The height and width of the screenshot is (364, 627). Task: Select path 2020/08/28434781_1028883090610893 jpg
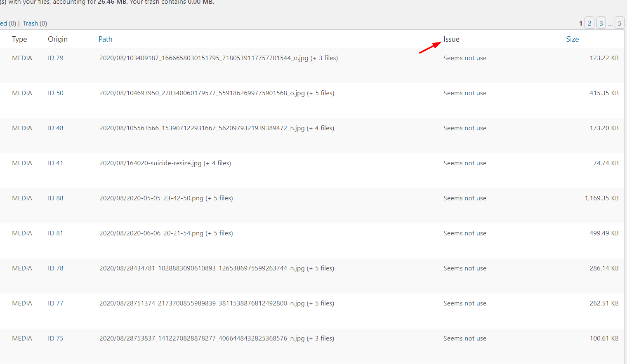[217, 268]
